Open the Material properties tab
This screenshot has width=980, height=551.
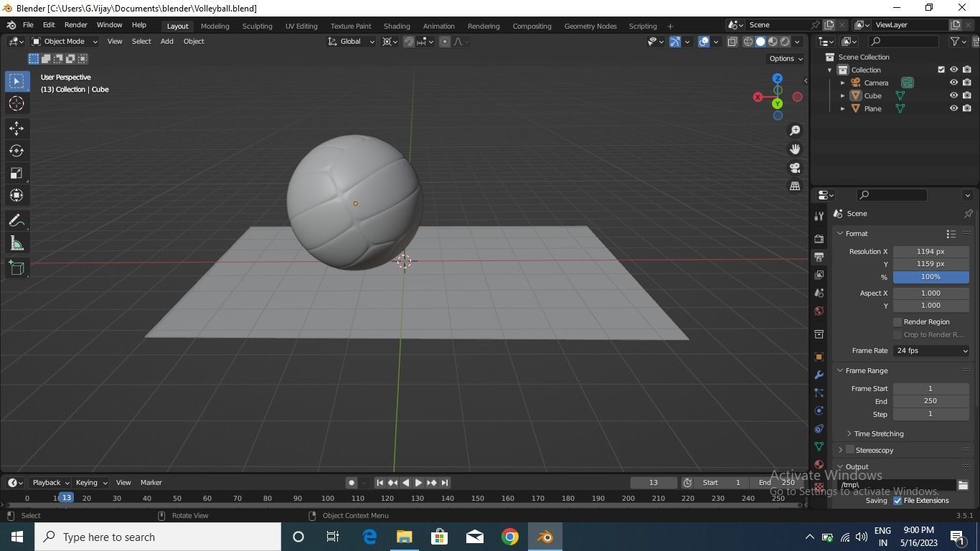(x=819, y=464)
